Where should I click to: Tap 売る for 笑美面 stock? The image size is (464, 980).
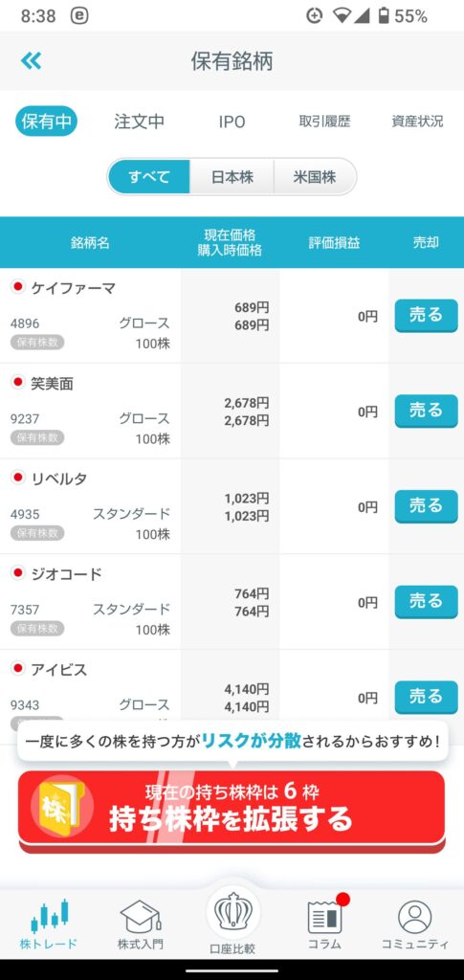(426, 412)
